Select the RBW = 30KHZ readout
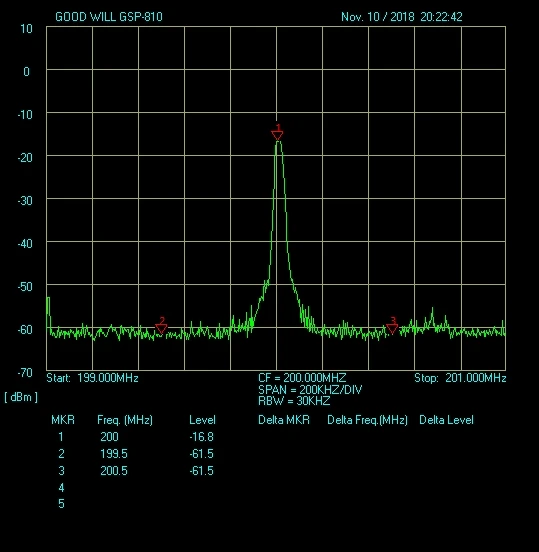 click(294, 401)
